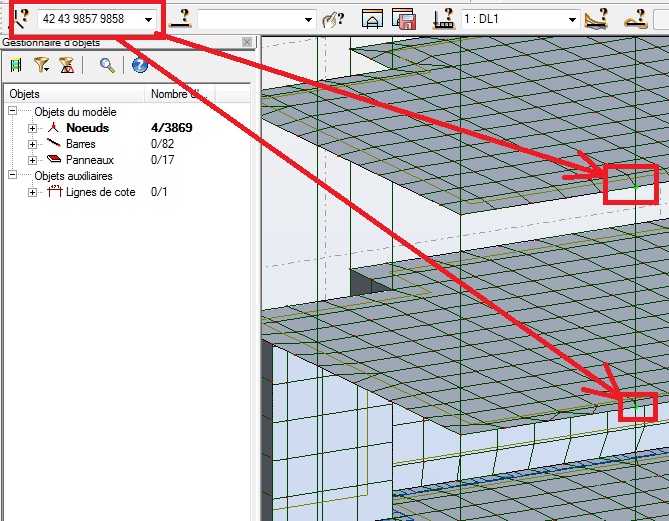Expand the Barres tree node
Screen dimensions: 669x521
pyautogui.click(x=32, y=144)
